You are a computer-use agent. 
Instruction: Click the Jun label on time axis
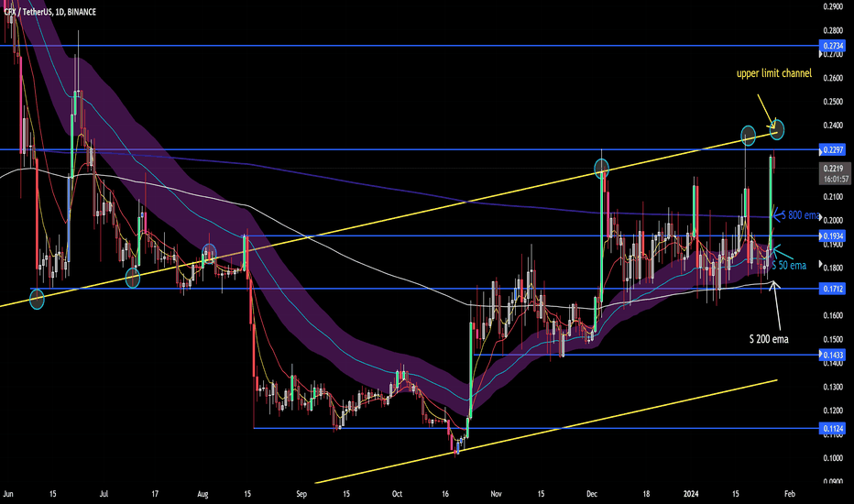(8, 494)
